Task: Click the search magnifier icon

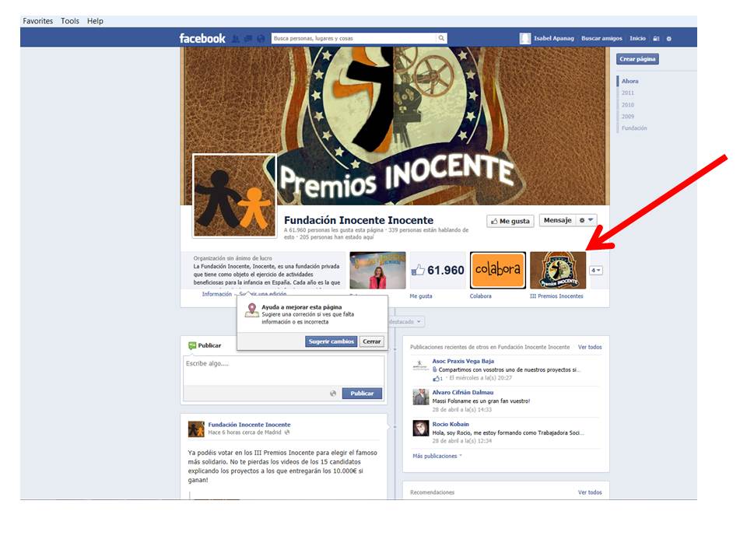Action: pos(441,38)
